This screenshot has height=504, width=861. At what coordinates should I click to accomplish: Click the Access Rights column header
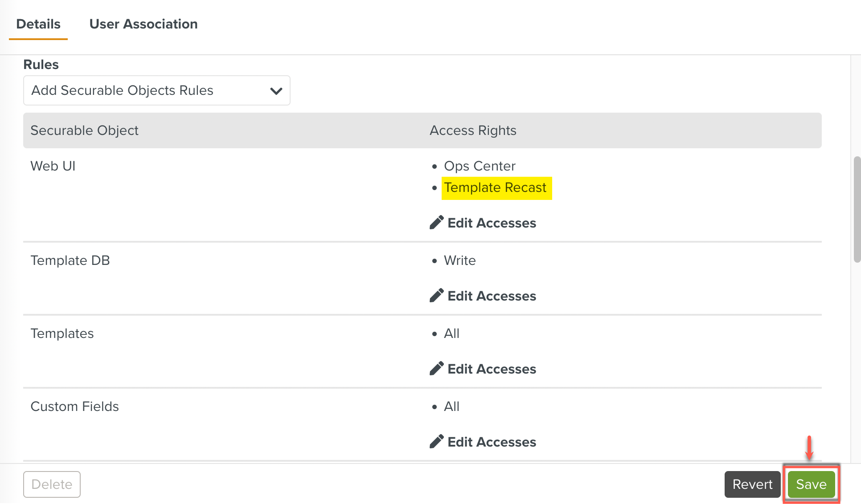pos(473,130)
